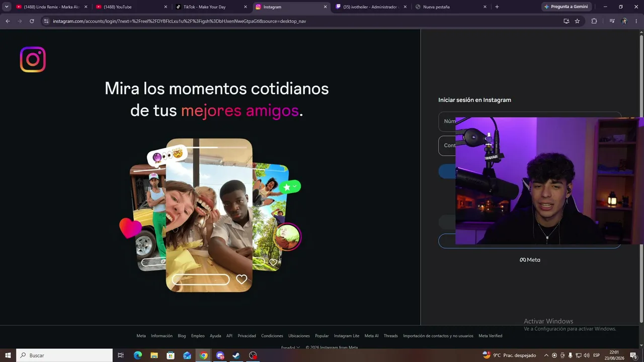Open the Empleo footer link
Viewport: 644px width, 362px height.
198,336
